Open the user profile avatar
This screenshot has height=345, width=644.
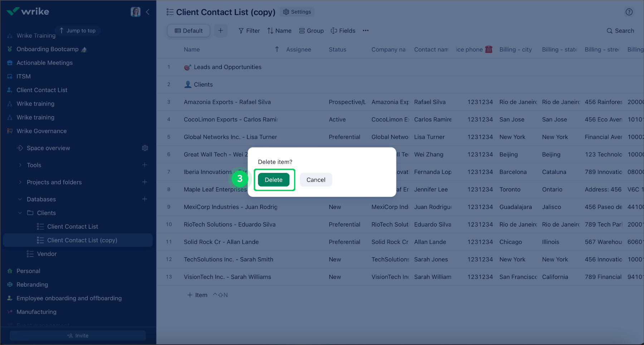tap(136, 12)
